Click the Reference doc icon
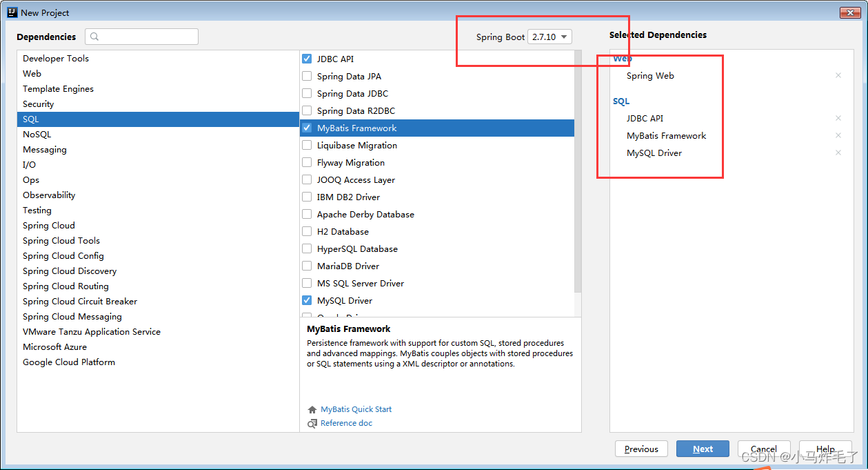Screen dimensions: 868x470 pos(312,424)
